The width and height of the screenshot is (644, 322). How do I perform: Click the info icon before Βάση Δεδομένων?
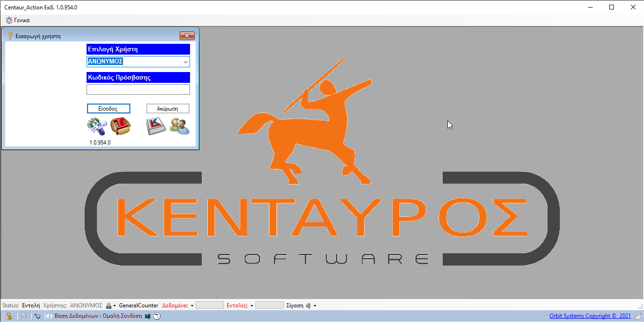pos(50,316)
